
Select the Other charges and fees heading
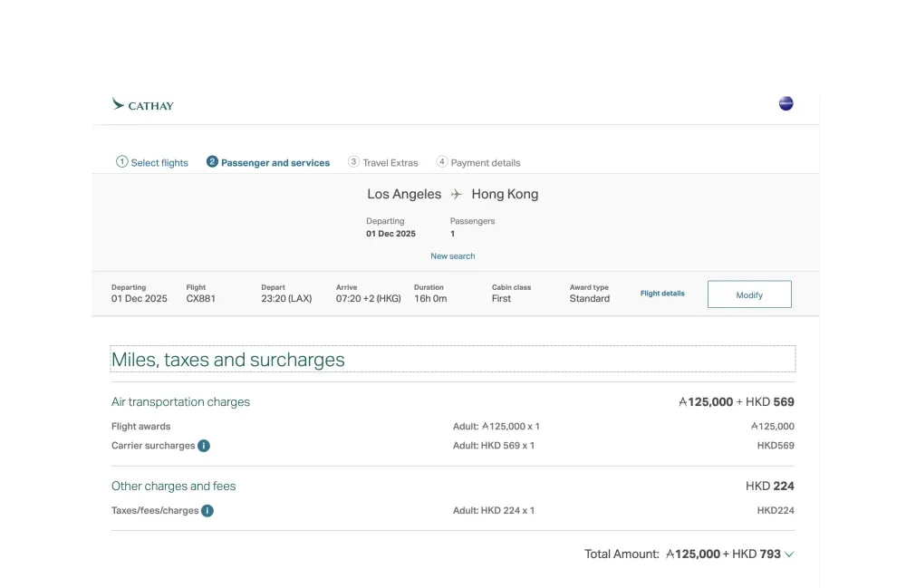(173, 487)
